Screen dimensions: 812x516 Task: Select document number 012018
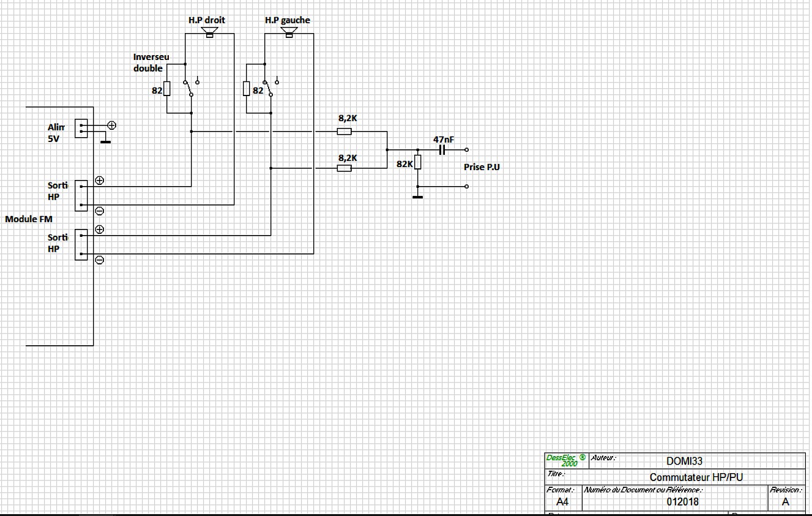click(682, 502)
